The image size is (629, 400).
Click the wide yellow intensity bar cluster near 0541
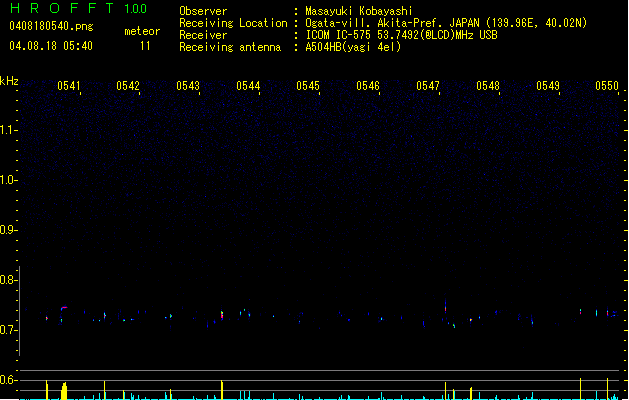click(64, 391)
